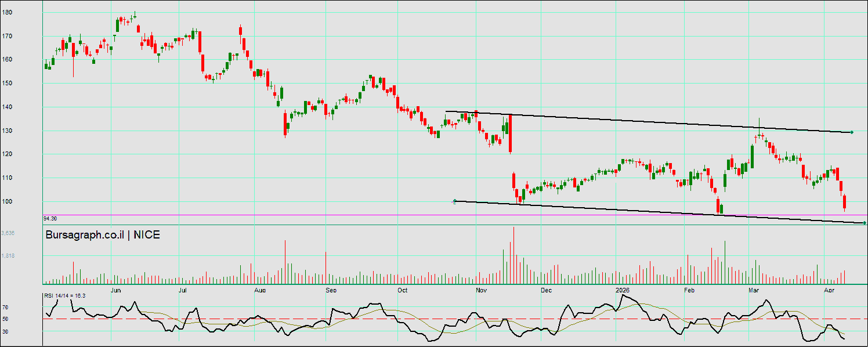Viewport: 868px width, 347px height.
Task: Click the Apr month label
Action: click(829, 290)
